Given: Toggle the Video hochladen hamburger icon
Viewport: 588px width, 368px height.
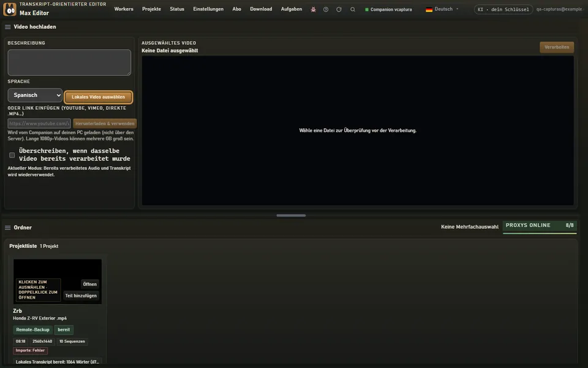Looking at the screenshot, I should point(7,27).
